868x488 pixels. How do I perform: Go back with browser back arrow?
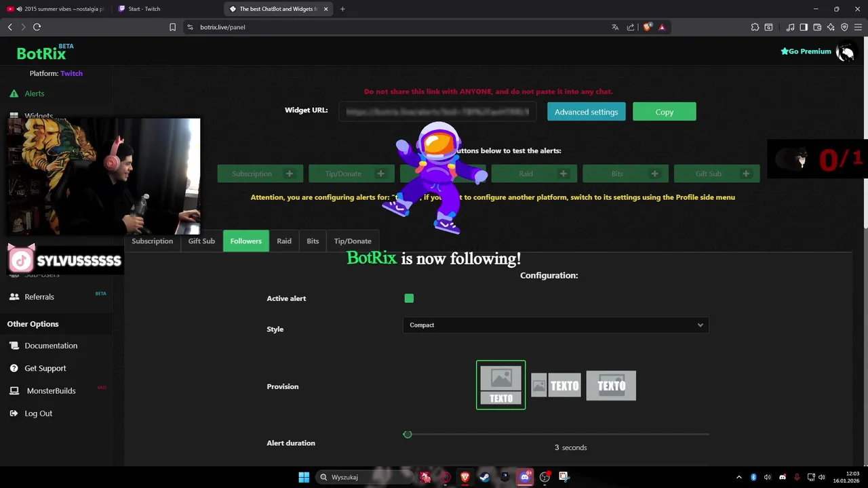point(9,27)
